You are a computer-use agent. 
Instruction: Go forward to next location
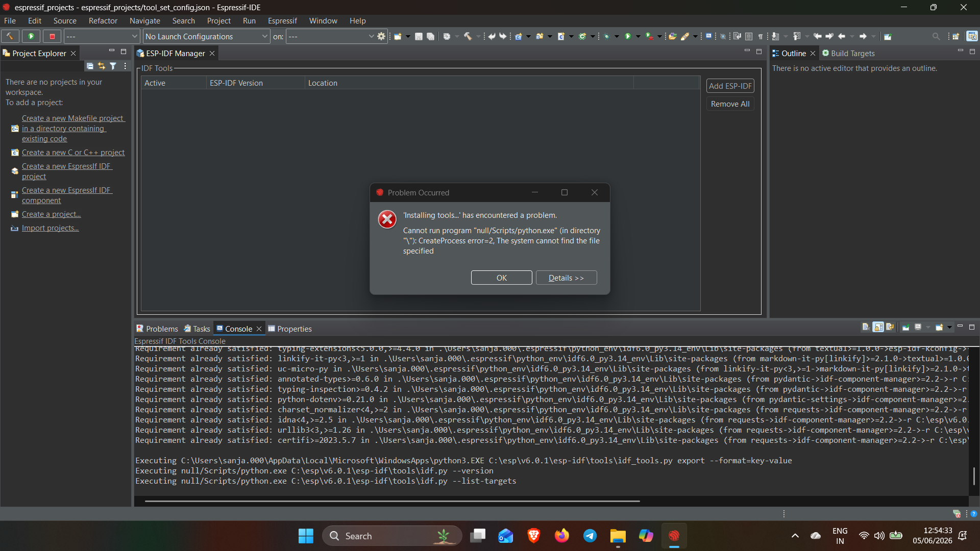pos(863,37)
